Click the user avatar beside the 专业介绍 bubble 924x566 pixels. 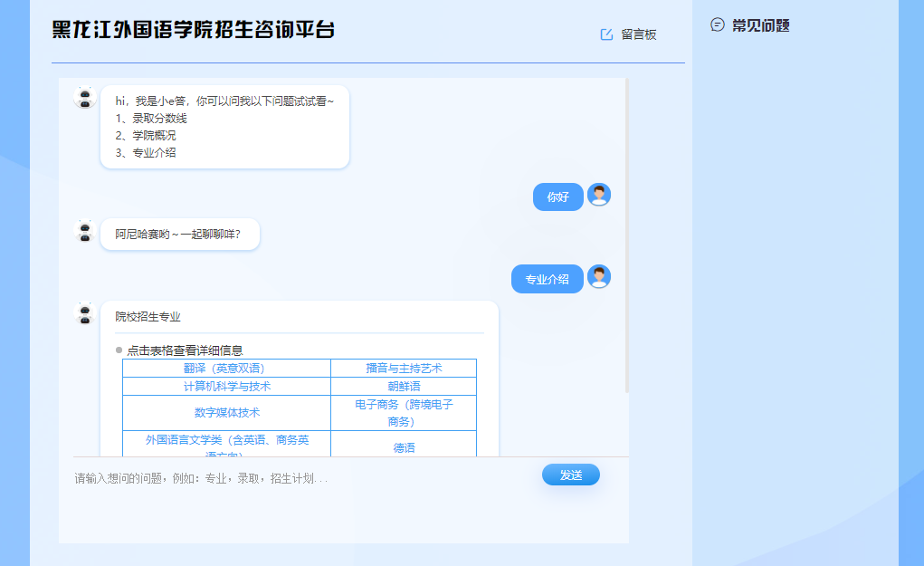click(599, 276)
